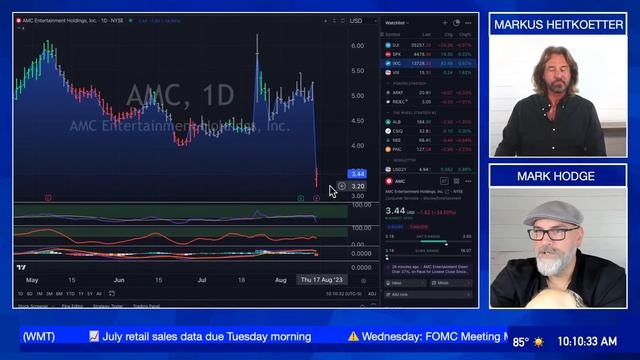Click the chart timezone clock 10:10:32 (UTC-5)

(x=343, y=293)
